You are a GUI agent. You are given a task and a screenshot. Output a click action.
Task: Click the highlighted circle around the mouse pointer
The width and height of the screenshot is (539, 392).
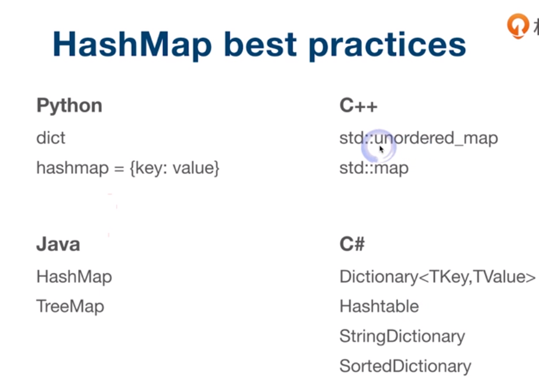379,147
